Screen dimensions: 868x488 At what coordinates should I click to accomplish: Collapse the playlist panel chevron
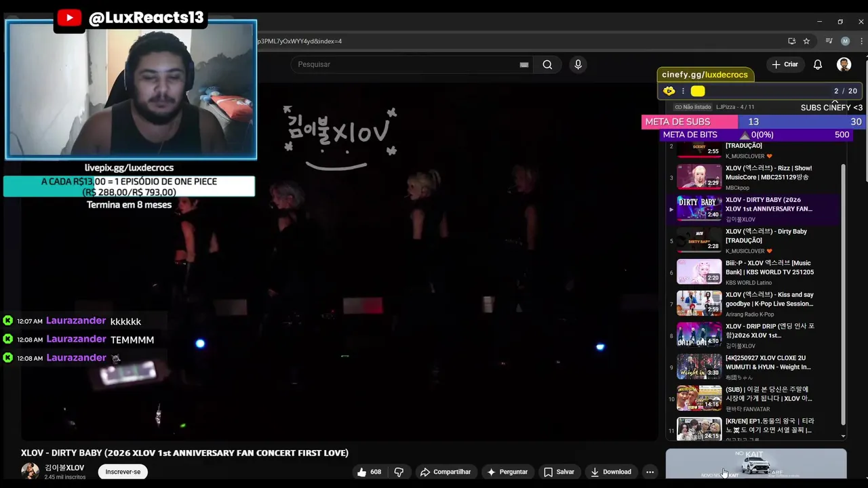click(x=835, y=101)
